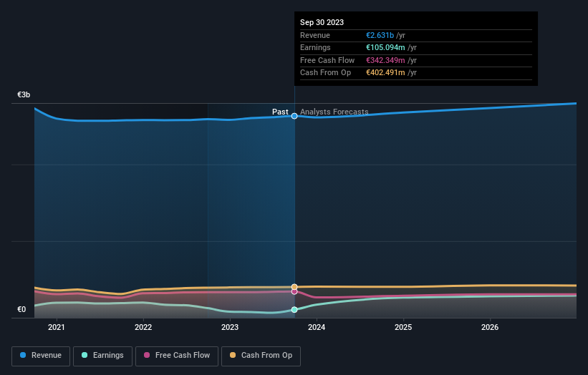This screenshot has width=588, height=375.
Task: Click the Cash From Op label in tooltip
Action: click(325, 73)
